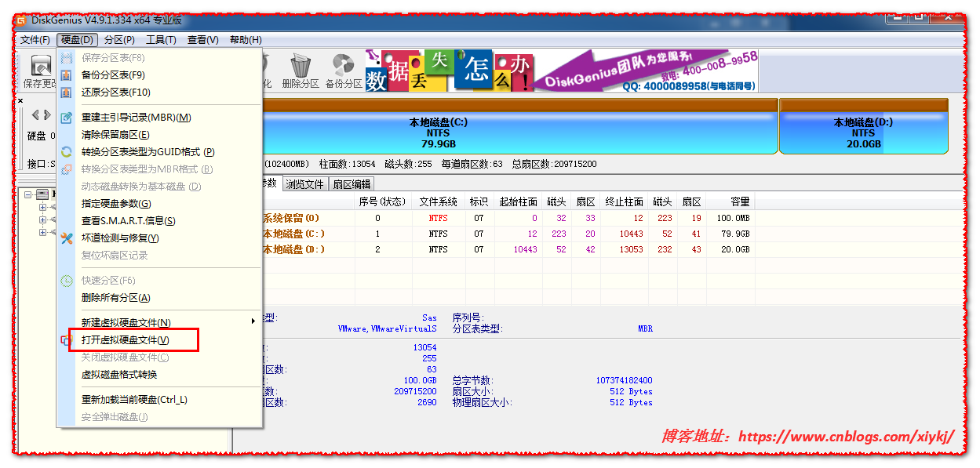Click the 终止柱面 column header
Screen dimensions: 980x468
(625, 201)
